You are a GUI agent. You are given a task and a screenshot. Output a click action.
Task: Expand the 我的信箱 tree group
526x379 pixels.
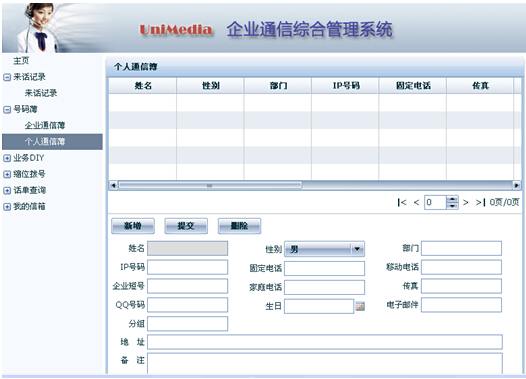[x=7, y=207]
